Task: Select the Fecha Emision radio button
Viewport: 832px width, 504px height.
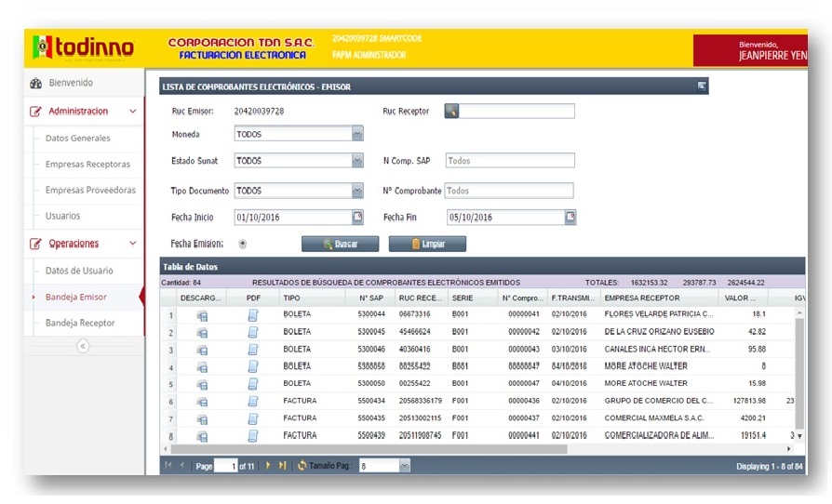Action: tap(243, 245)
